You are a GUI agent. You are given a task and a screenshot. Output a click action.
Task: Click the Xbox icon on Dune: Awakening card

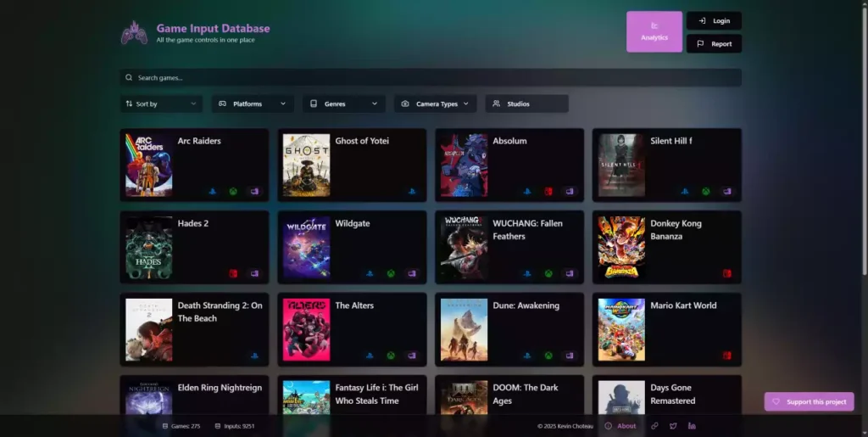pos(548,356)
